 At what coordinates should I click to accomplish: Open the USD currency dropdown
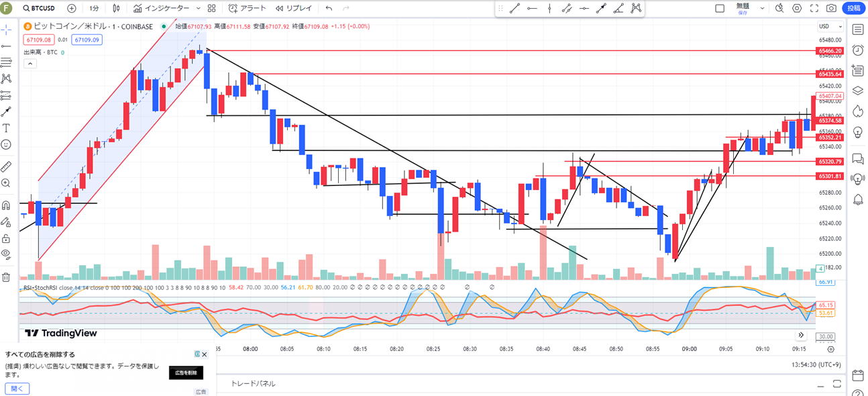(x=828, y=26)
